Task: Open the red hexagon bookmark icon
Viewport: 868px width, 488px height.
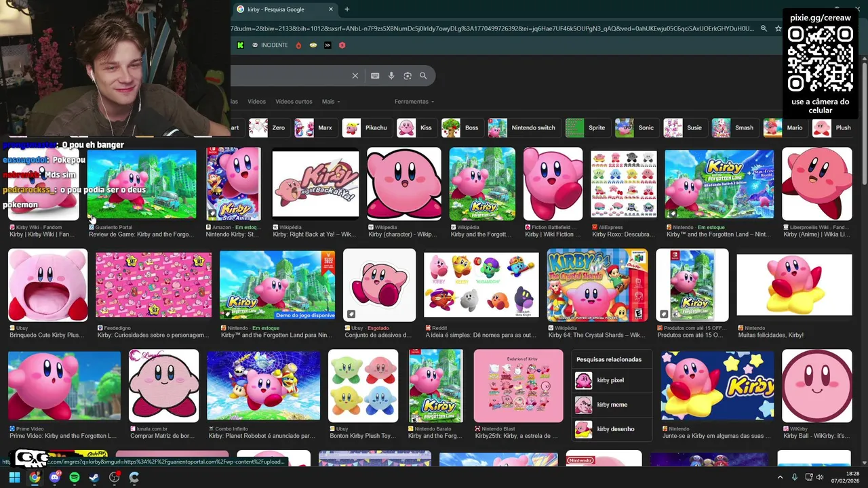Action: pyautogui.click(x=342, y=45)
